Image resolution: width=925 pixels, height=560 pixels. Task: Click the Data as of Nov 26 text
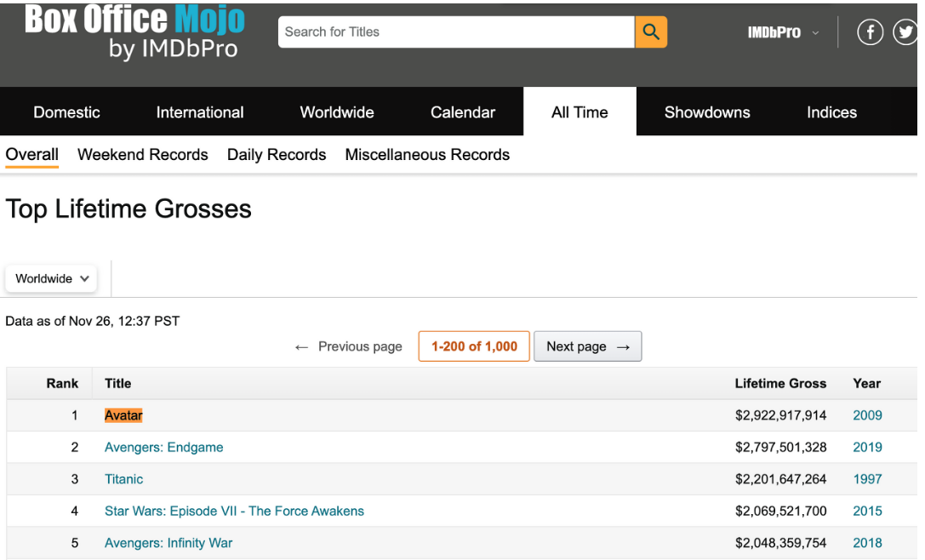[x=93, y=321]
